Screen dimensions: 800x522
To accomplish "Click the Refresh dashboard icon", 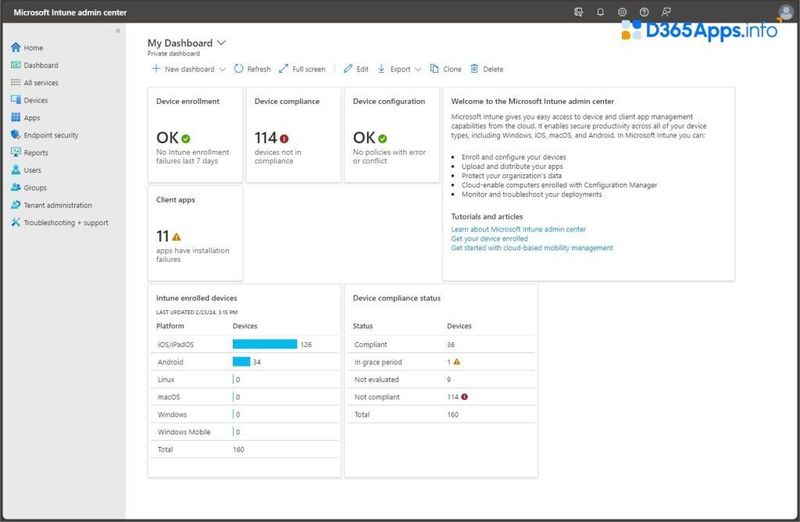I will tap(239, 69).
